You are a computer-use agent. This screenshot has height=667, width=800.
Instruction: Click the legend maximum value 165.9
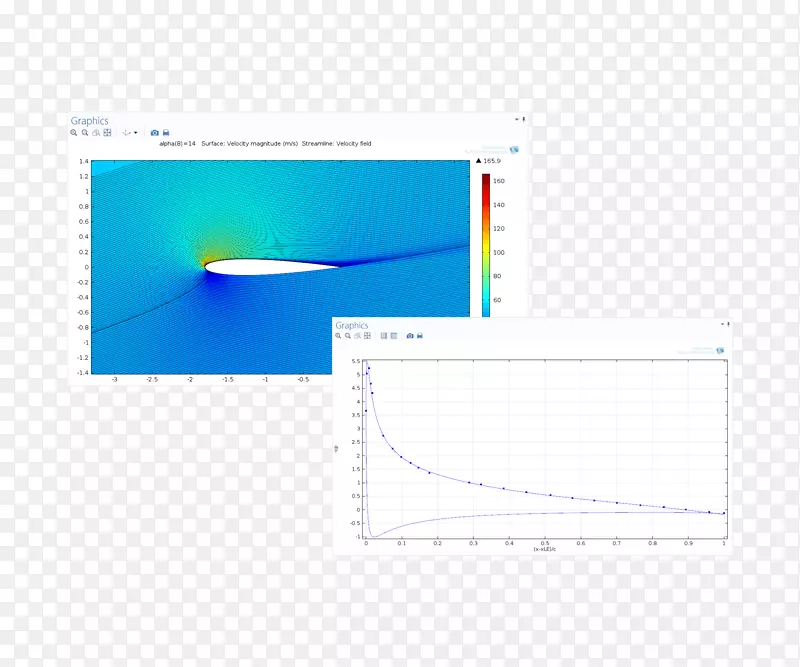(492, 161)
